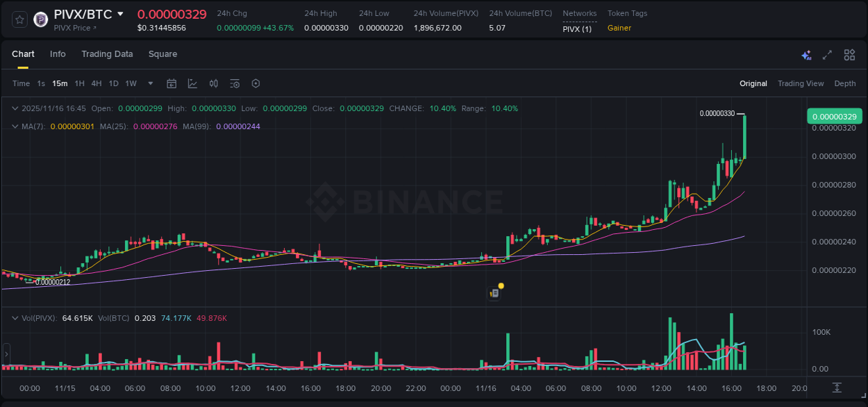Favorite PIVX/BTC using the star icon

coord(19,19)
